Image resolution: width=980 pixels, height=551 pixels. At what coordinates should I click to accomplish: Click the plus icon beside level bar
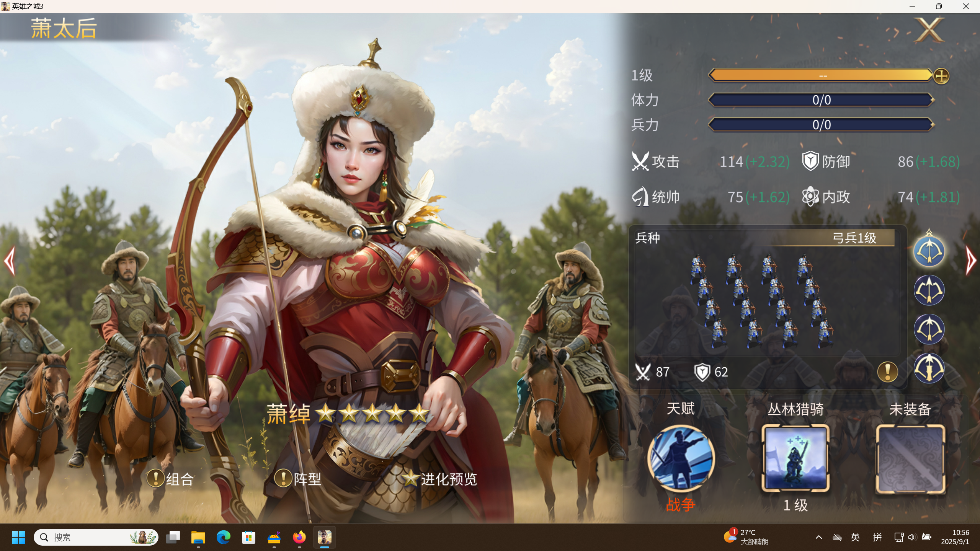941,76
